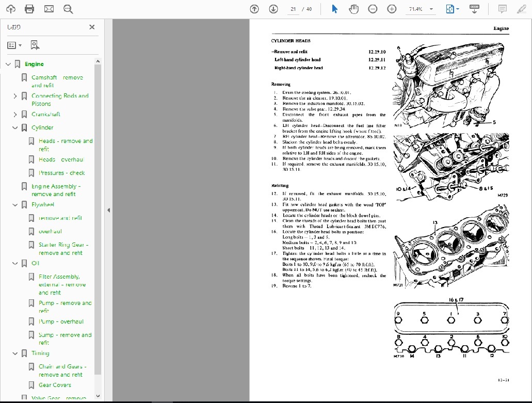The width and height of the screenshot is (532, 403).
Task: Click bookmark icon beside Cylinder
Action: (x=24, y=128)
